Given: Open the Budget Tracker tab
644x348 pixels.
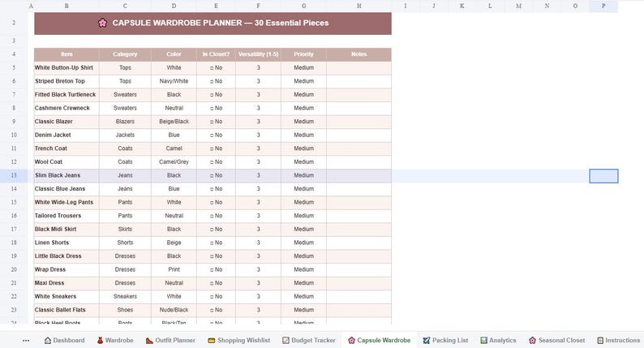Looking at the screenshot, I should coord(308,340).
